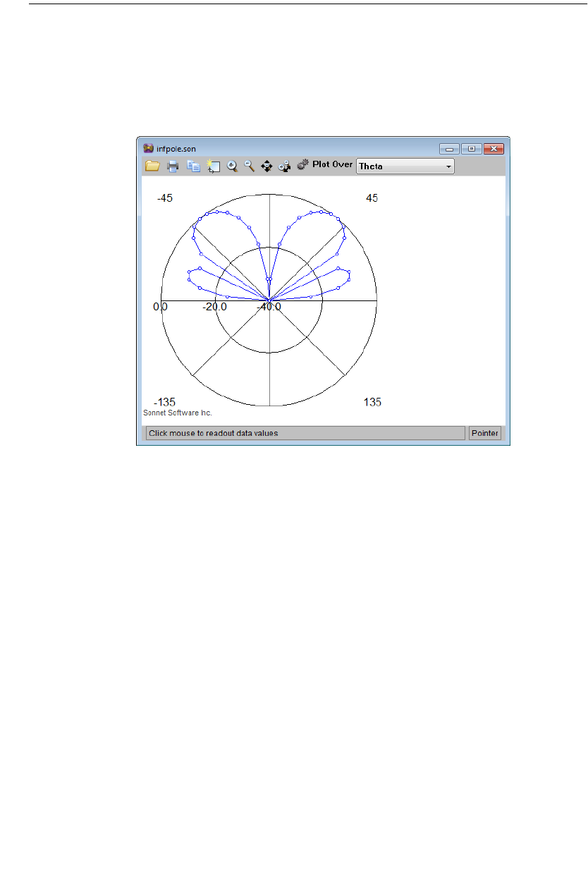Open a file with the folder icon
The width and height of the screenshot is (588, 895).
point(152,166)
